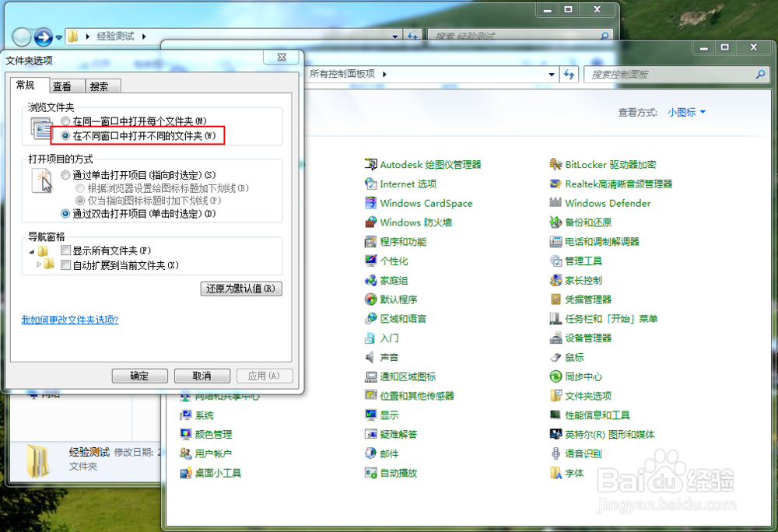Screen dimensions: 778x532
Task: Open 小图标 view mode dropdown
Action: 686,113
